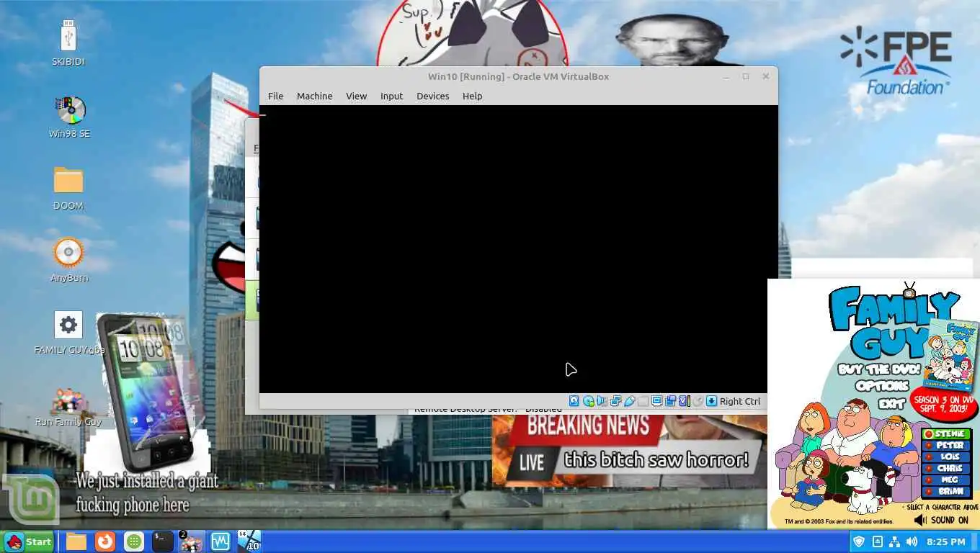Click the 8:25 PM clock
The width and height of the screenshot is (980, 553).
point(946,541)
